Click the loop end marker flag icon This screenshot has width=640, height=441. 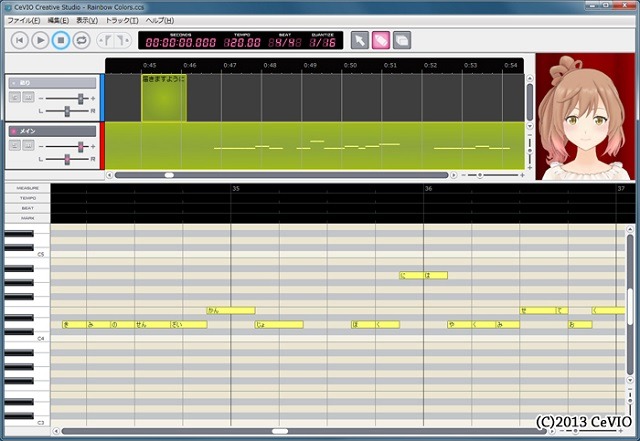(123, 40)
